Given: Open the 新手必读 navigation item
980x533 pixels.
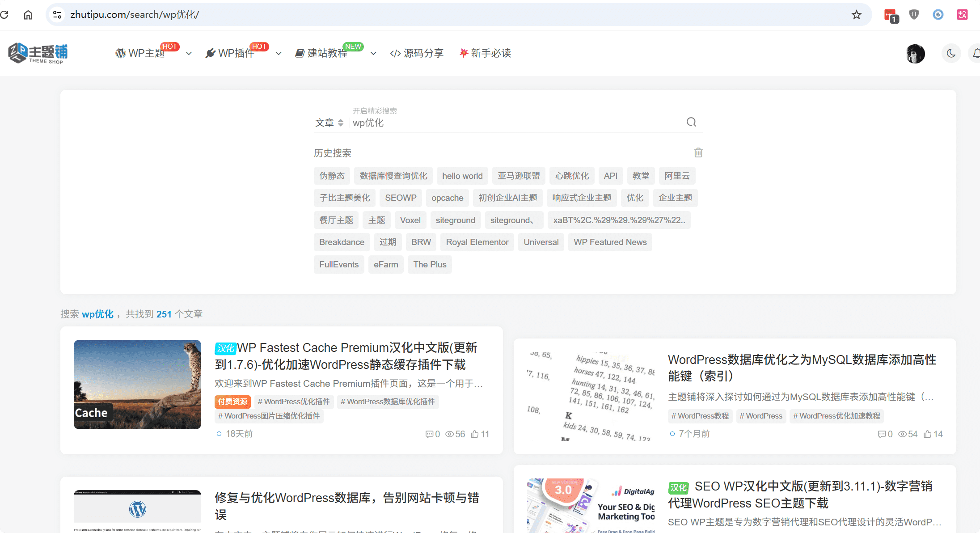Looking at the screenshot, I should tap(486, 53).
